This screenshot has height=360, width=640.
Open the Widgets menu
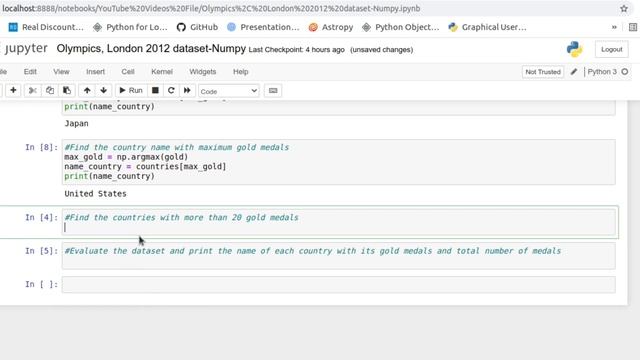tap(202, 71)
